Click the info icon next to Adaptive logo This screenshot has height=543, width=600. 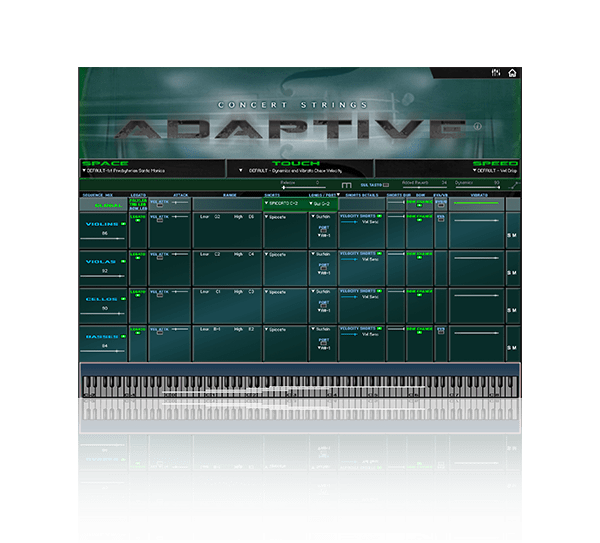pyautogui.click(x=477, y=127)
